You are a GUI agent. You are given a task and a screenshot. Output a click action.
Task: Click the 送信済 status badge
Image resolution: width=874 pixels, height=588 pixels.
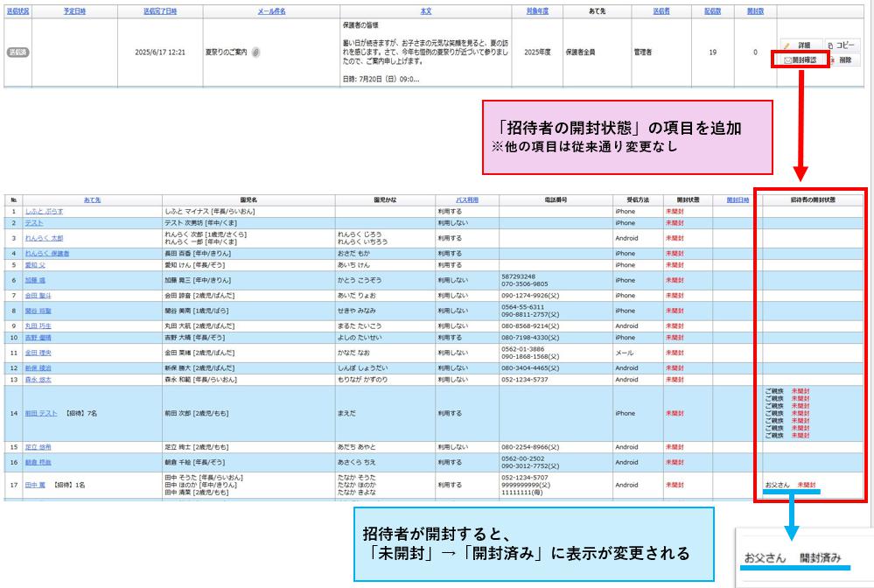coord(17,52)
